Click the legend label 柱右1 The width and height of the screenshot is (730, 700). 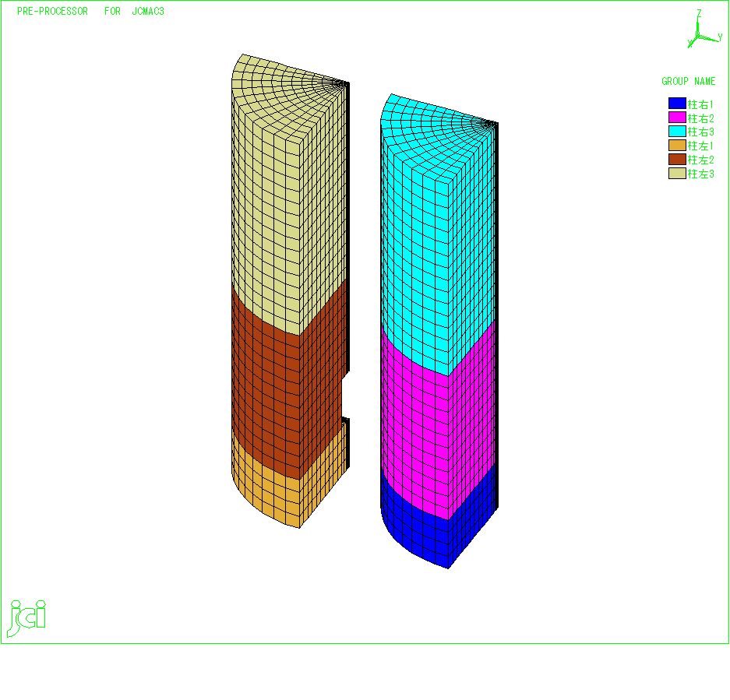click(700, 104)
